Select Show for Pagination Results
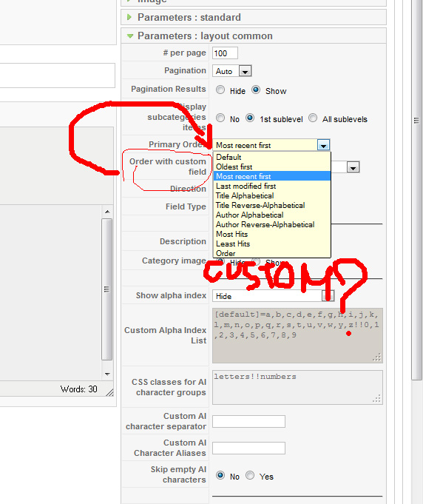 pos(256,90)
